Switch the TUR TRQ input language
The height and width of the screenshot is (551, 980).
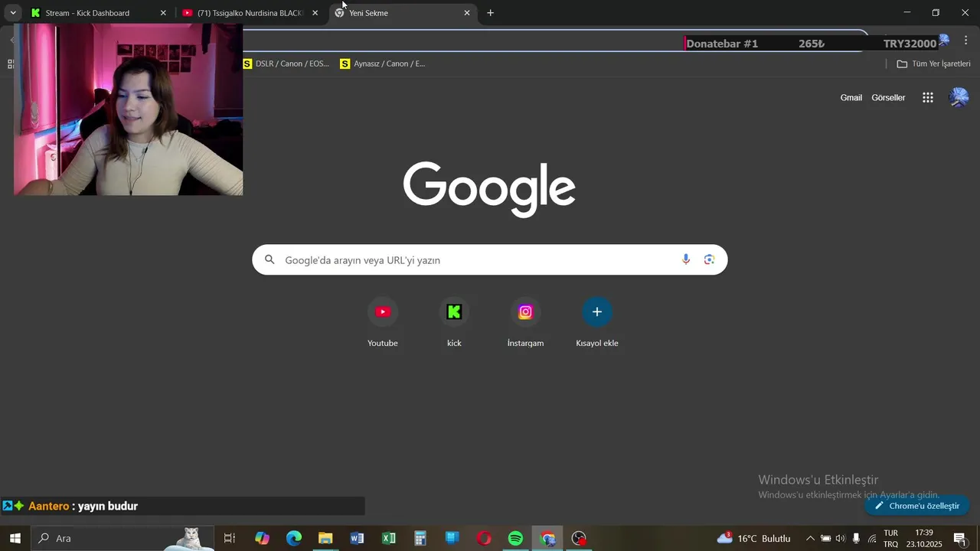tap(891, 538)
